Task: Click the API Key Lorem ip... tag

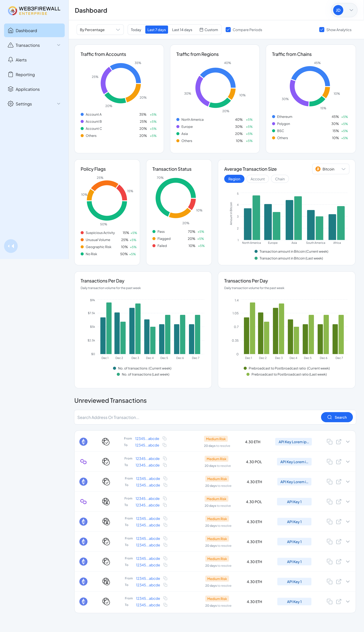Action: click(x=293, y=442)
